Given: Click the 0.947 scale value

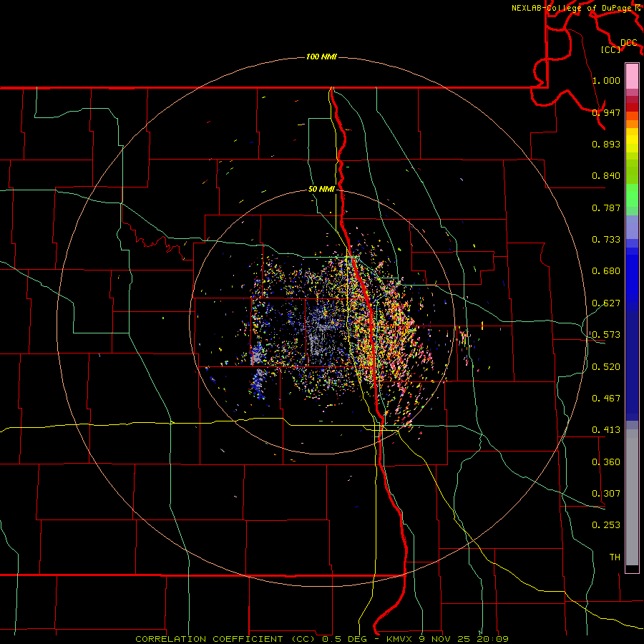Looking at the screenshot, I should point(606,112).
